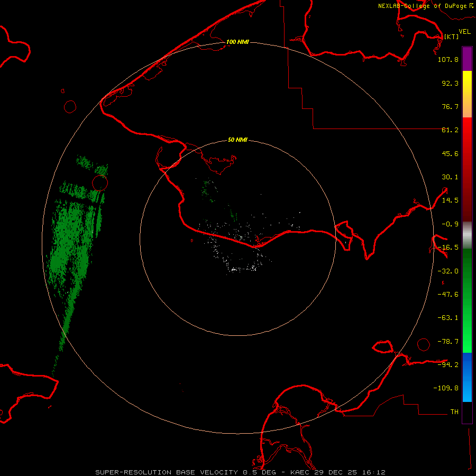The width and height of the screenshot is (476, 476).
Task: Click the 61.2 velocity scale value
Action: pyautogui.click(x=450, y=130)
